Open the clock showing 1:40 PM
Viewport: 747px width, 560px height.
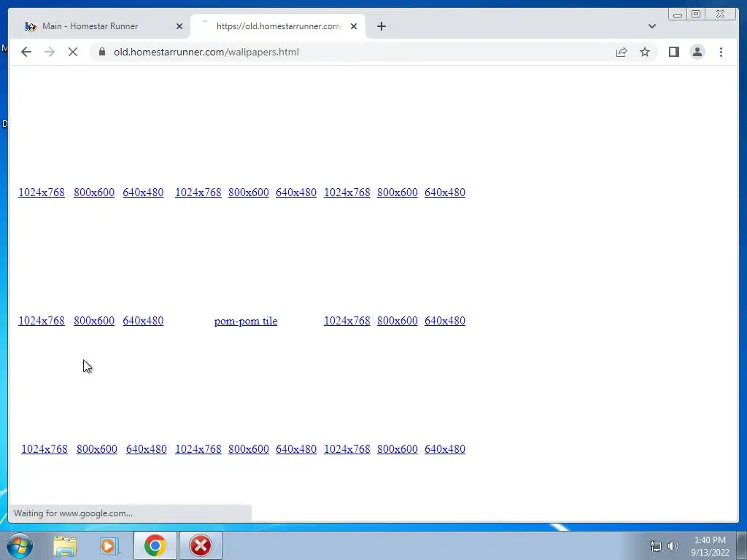tap(710, 546)
